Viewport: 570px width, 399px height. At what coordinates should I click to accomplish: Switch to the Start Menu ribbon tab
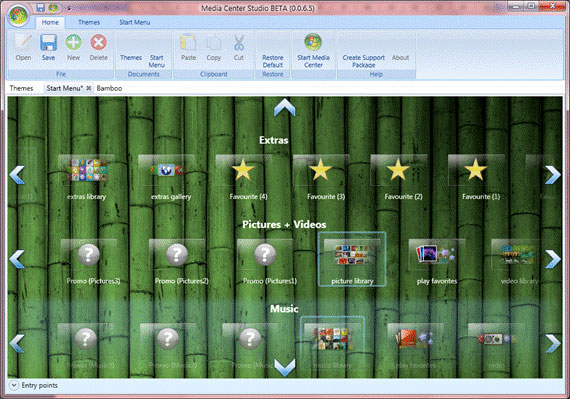(x=135, y=23)
